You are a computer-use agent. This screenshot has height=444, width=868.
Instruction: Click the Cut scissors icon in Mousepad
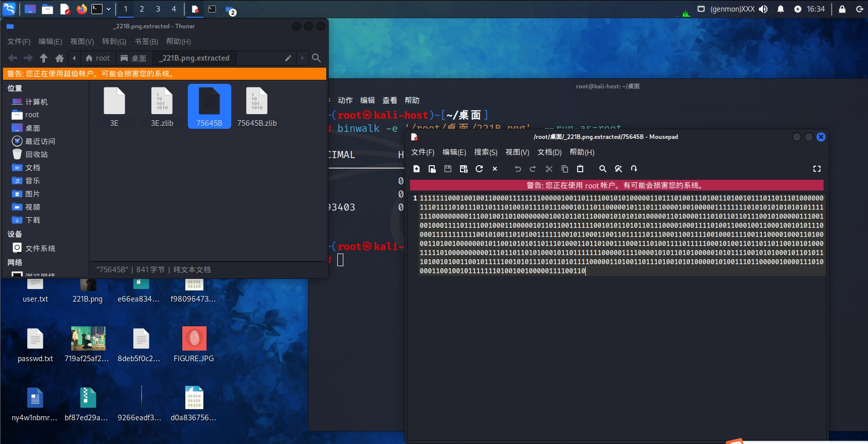pyautogui.click(x=549, y=169)
